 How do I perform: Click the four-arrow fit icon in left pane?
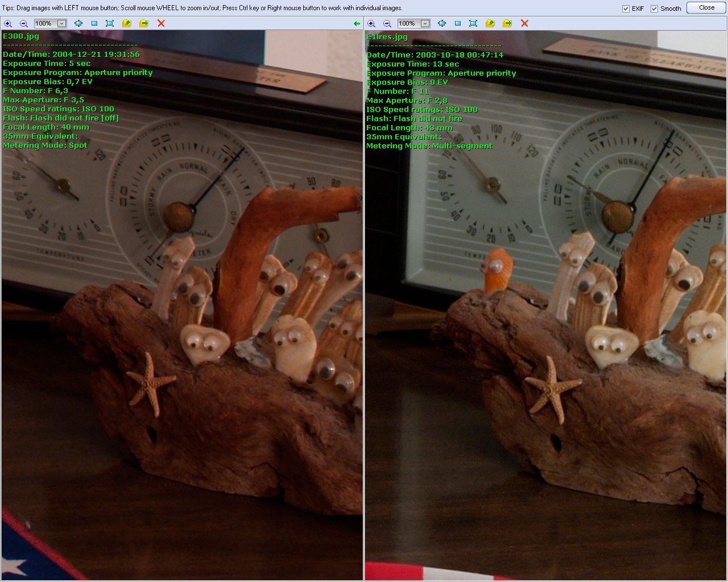78,23
